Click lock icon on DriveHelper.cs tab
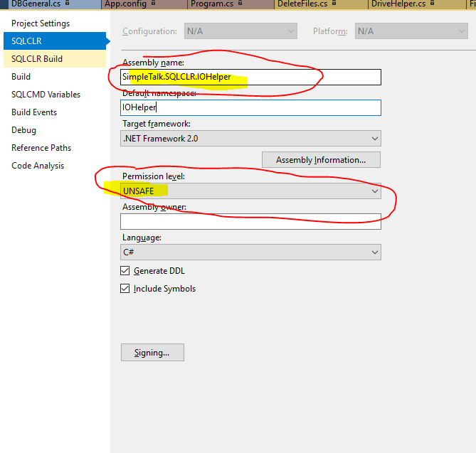The width and height of the screenshot is (476, 453). (x=433, y=4)
